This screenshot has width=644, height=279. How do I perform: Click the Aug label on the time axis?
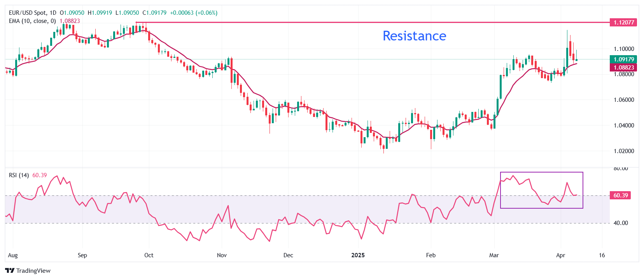tap(13, 255)
